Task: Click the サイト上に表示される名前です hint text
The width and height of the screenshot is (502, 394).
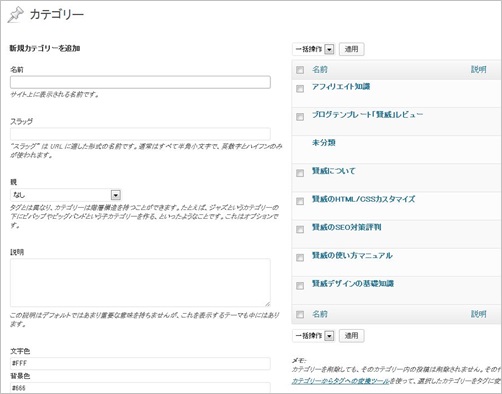Action: tap(55, 95)
